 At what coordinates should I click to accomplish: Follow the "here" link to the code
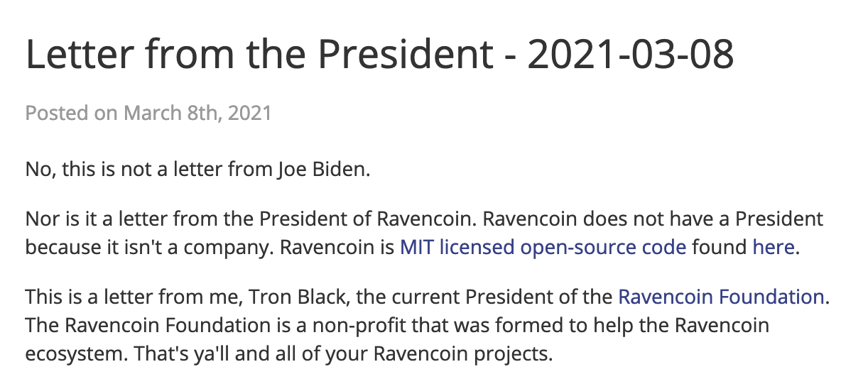pos(774,248)
